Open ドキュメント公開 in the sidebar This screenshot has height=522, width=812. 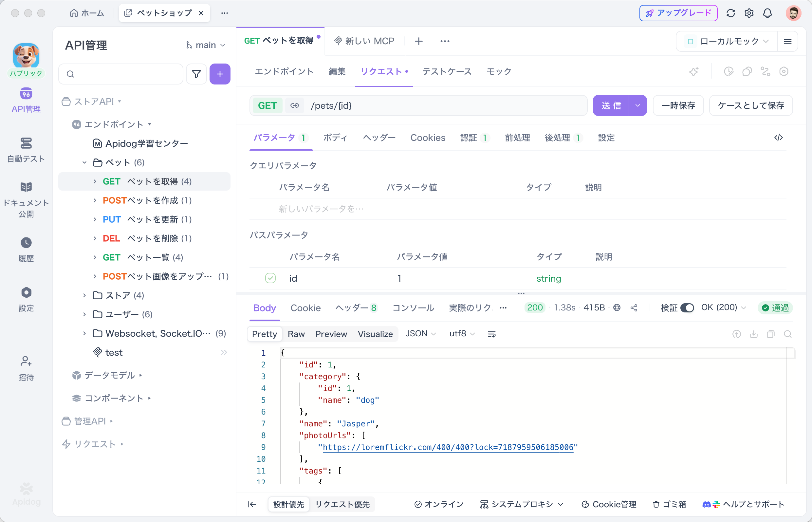click(x=26, y=199)
